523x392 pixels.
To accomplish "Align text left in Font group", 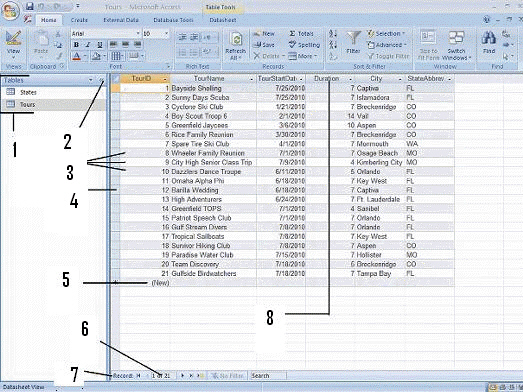I will [113, 44].
